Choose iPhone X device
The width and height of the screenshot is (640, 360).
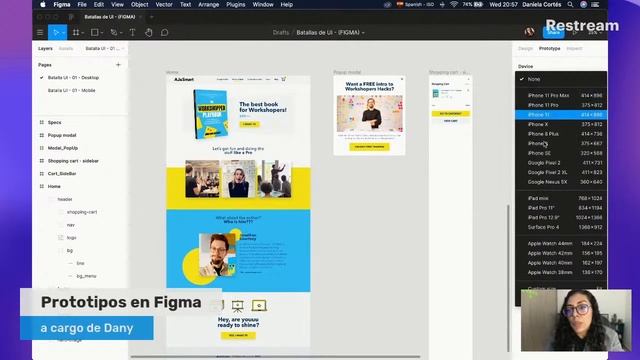[561, 124]
